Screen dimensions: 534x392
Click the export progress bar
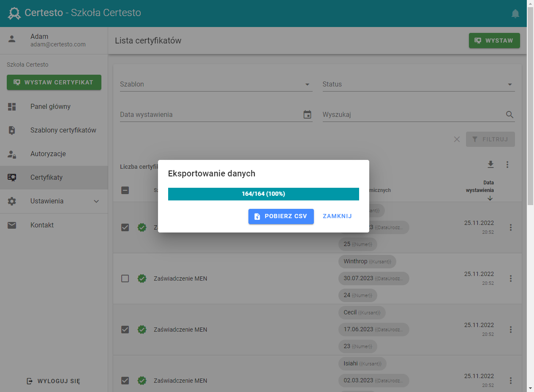pyautogui.click(x=264, y=194)
